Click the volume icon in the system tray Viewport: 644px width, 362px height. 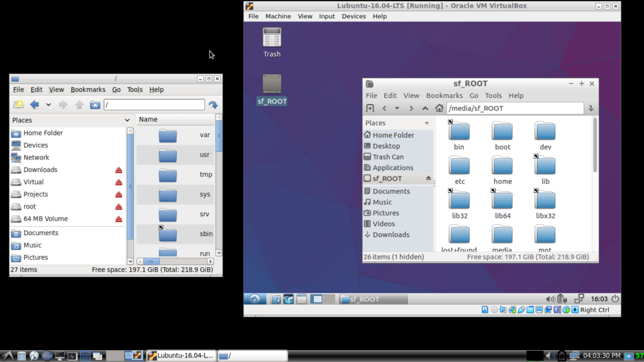(550, 355)
